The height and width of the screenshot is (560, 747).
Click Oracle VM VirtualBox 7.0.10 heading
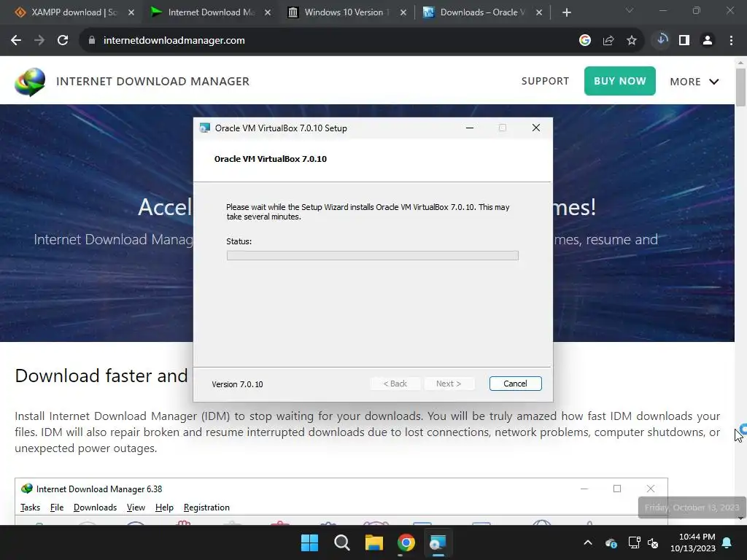(x=271, y=159)
